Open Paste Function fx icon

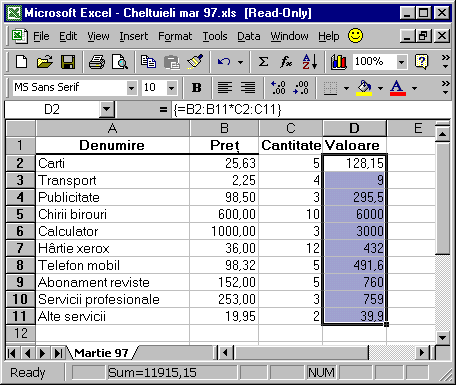286,62
